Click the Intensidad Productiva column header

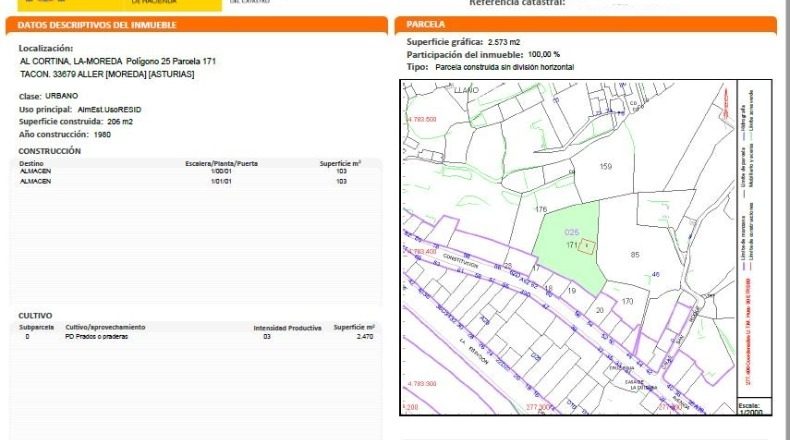coord(287,328)
